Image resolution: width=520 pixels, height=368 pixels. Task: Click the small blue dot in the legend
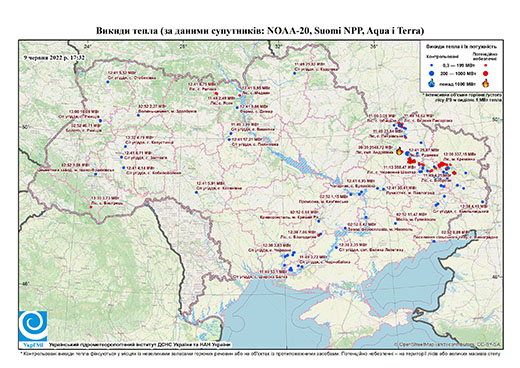point(432,65)
